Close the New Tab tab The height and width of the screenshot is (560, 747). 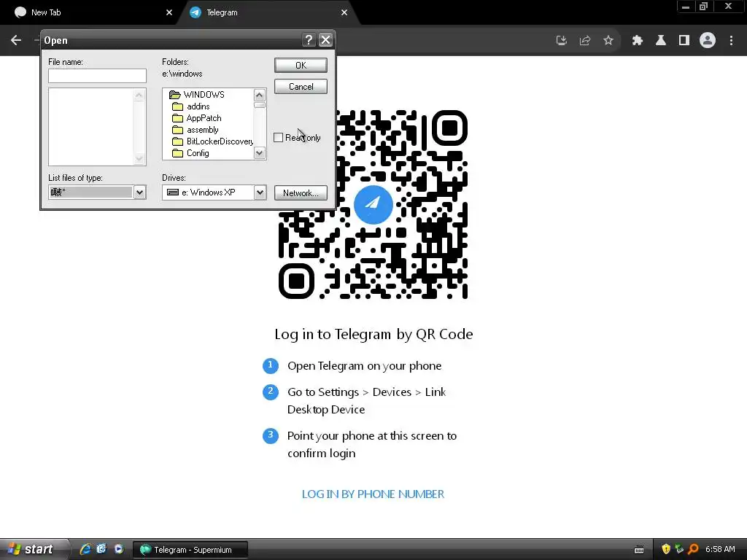point(169,12)
